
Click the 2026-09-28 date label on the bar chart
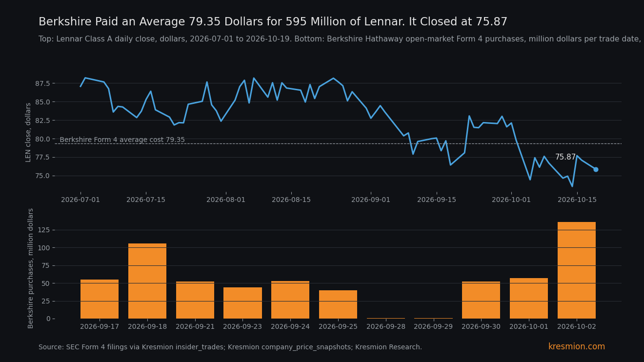coord(386,326)
